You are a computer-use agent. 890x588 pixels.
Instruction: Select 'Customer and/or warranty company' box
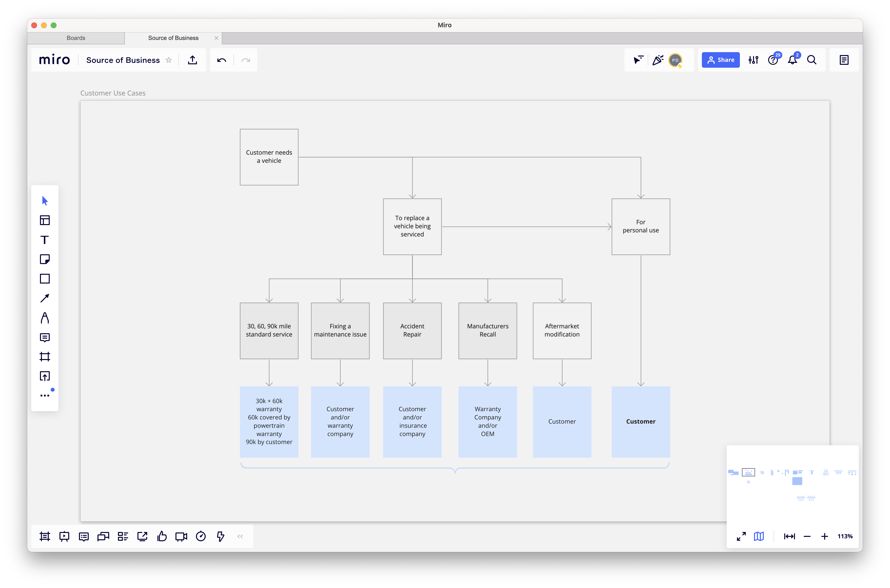coord(340,421)
